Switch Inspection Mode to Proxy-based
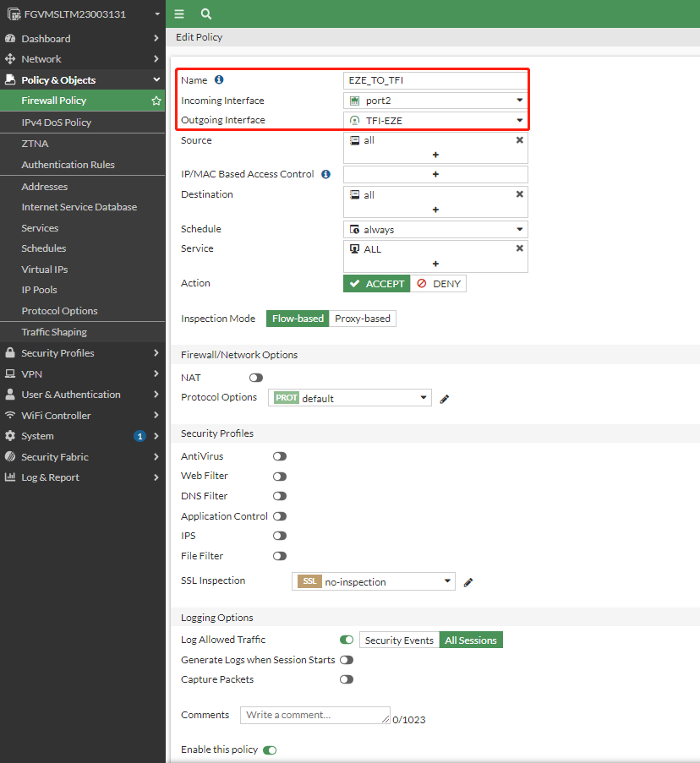Viewport: 700px width, 763px height. (x=363, y=319)
